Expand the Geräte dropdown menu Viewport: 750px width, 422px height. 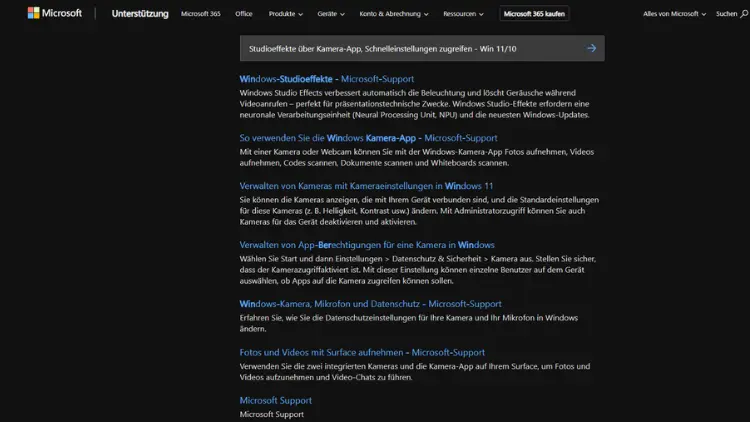tap(331, 14)
